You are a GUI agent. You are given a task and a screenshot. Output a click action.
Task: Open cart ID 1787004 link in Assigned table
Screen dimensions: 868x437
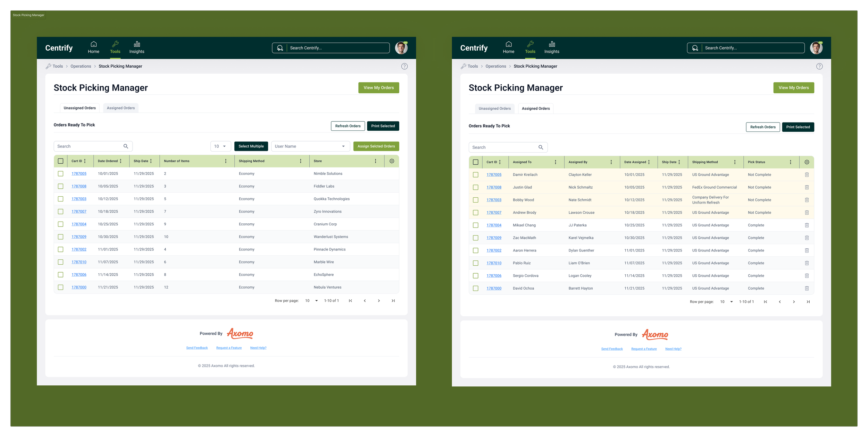coord(494,225)
